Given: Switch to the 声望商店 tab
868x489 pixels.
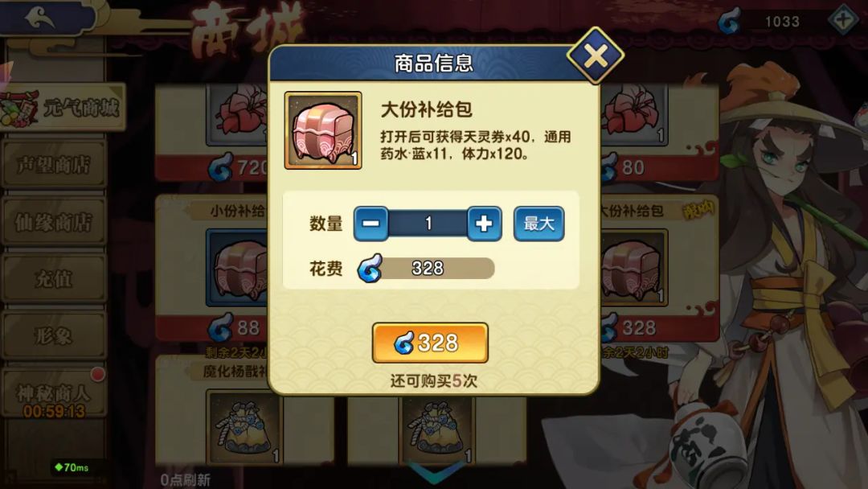Looking at the screenshot, I should [x=54, y=165].
